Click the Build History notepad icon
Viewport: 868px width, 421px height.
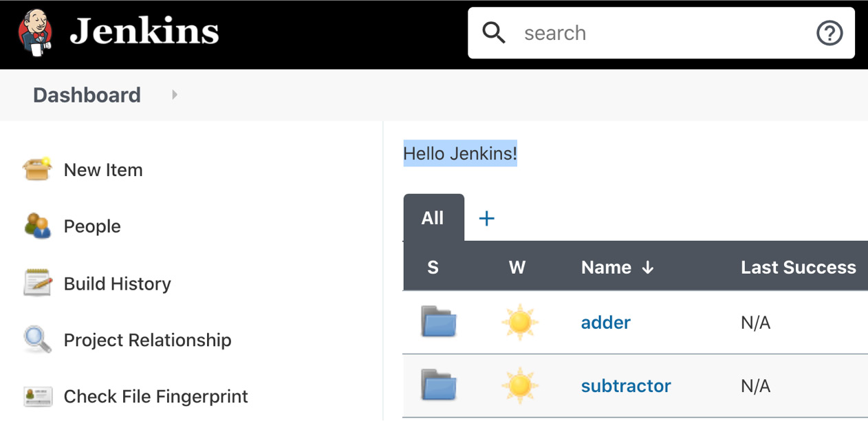point(37,283)
